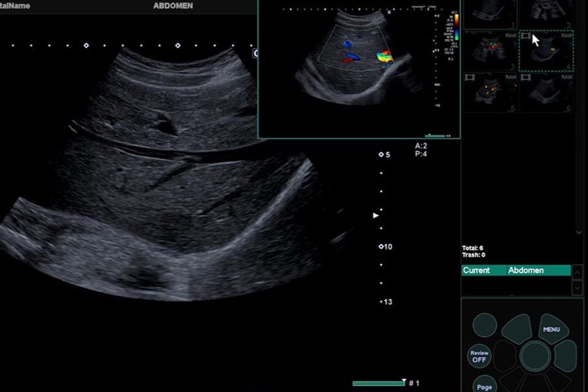
Task: Click the Trash: 0 count
Action: pyautogui.click(x=474, y=255)
